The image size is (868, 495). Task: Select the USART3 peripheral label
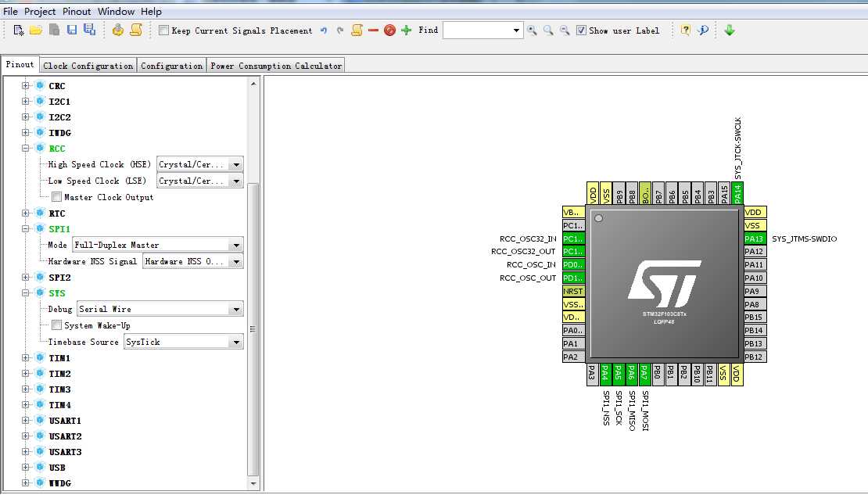[65, 452]
